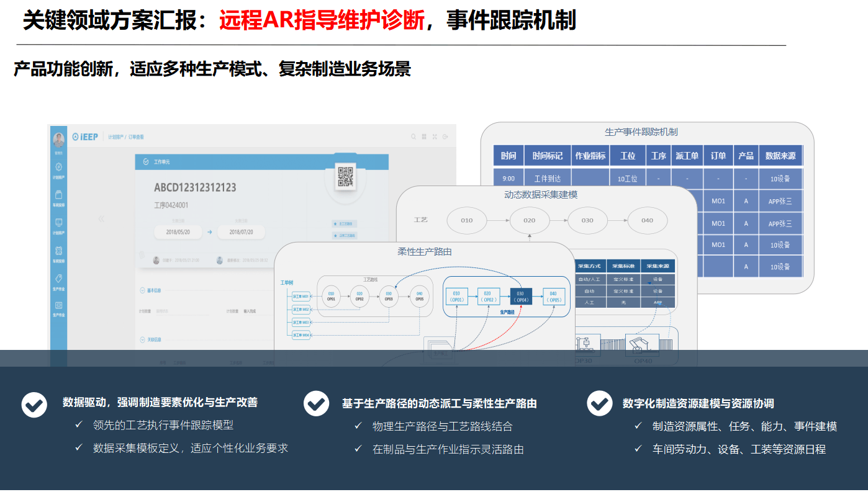The height and width of the screenshot is (492, 868).
Task: Select the tag-shaped 生产作业 sidebar icon
Action: point(58,278)
